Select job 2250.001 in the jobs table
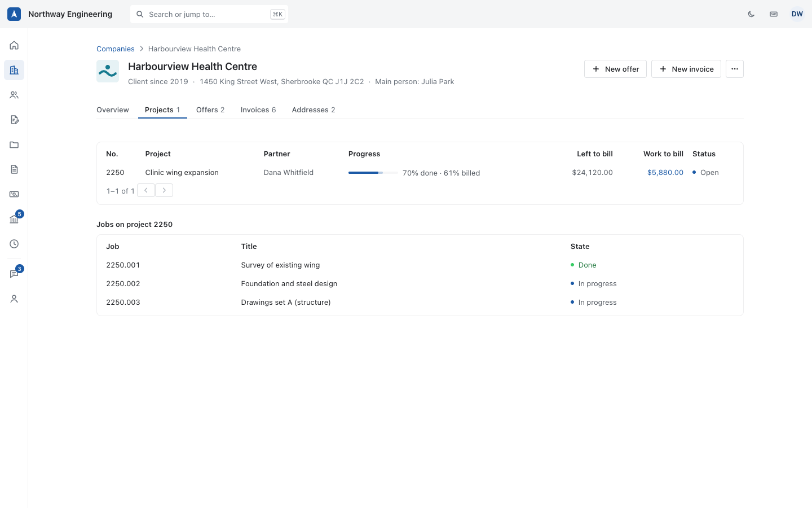The height and width of the screenshot is (508, 812). tap(123, 265)
